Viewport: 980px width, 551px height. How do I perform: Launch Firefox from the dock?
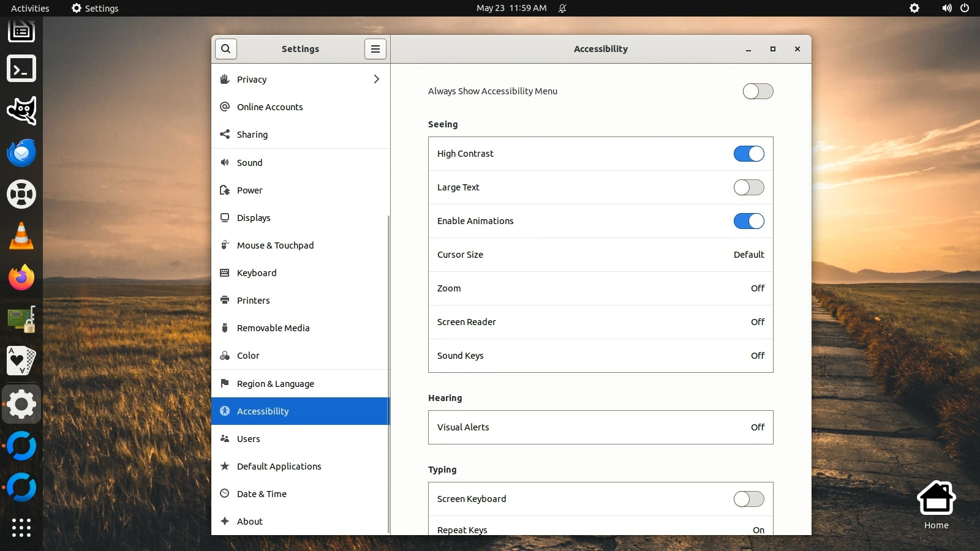[x=21, y=278]
